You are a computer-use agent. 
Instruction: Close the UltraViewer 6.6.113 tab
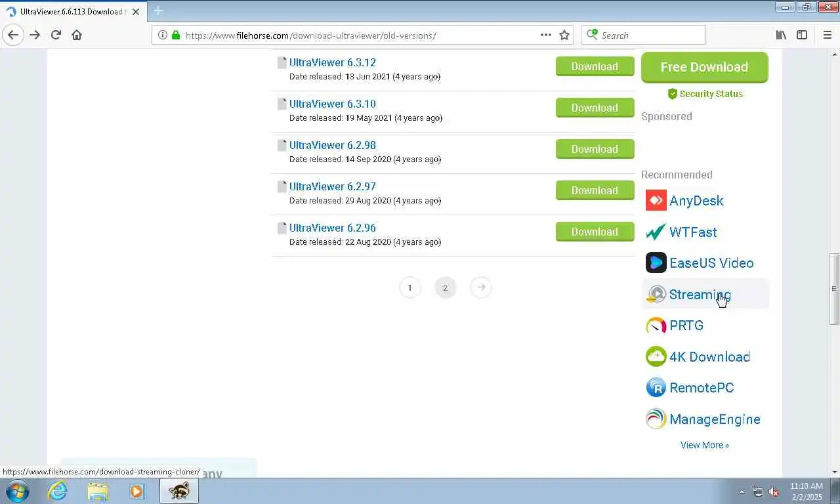click(x=136, y=11)
